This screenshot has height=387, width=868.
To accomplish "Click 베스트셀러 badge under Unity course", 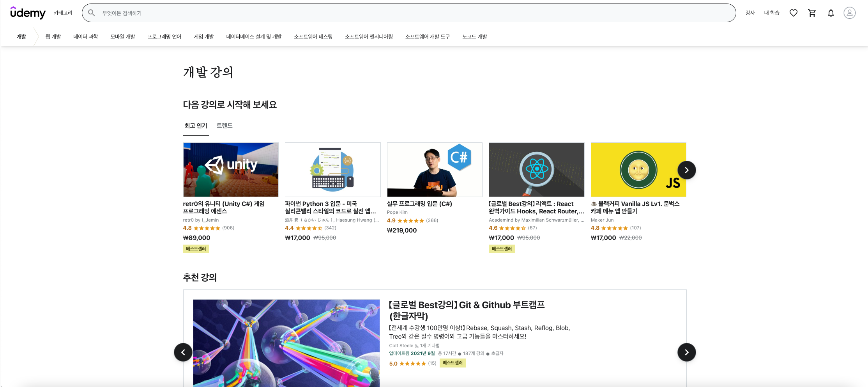I will [196, 249].
